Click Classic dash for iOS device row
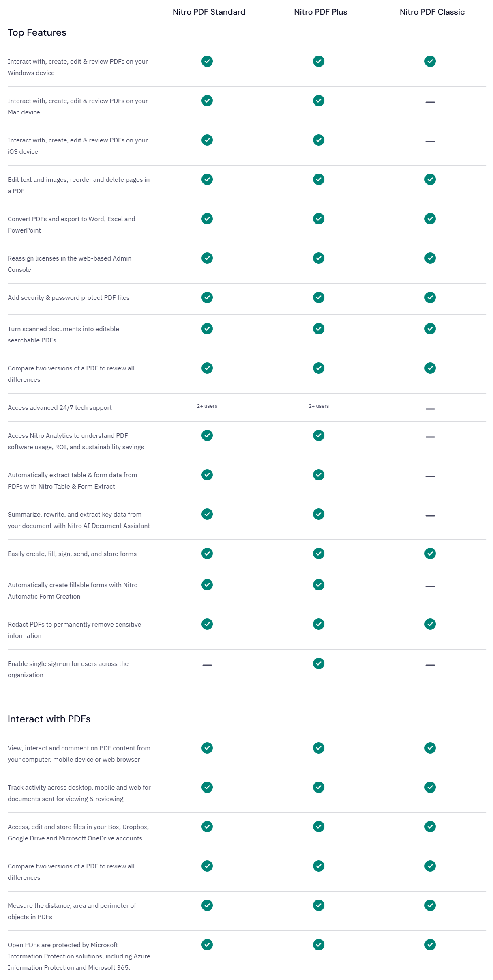The height and width of the screenshot is (980, 493). click(430, 142)
